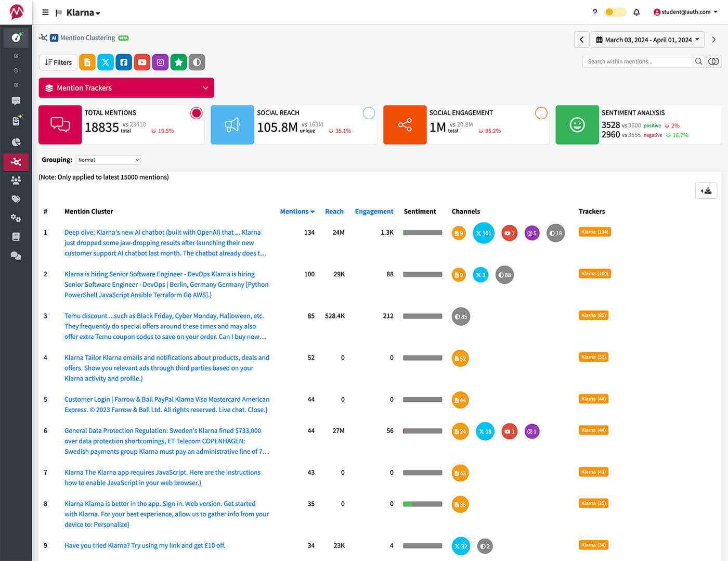Open the settings gears sidebar icon
This screenshot has height=561, width=728.
(16, 218)
